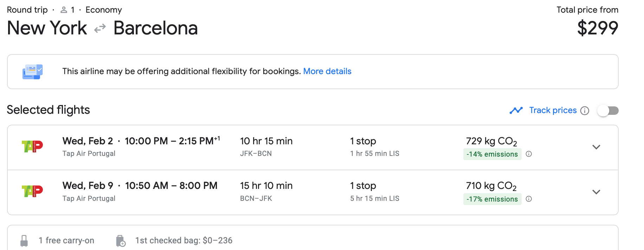Click the 1st checked bag price text

tap(184, 241)
